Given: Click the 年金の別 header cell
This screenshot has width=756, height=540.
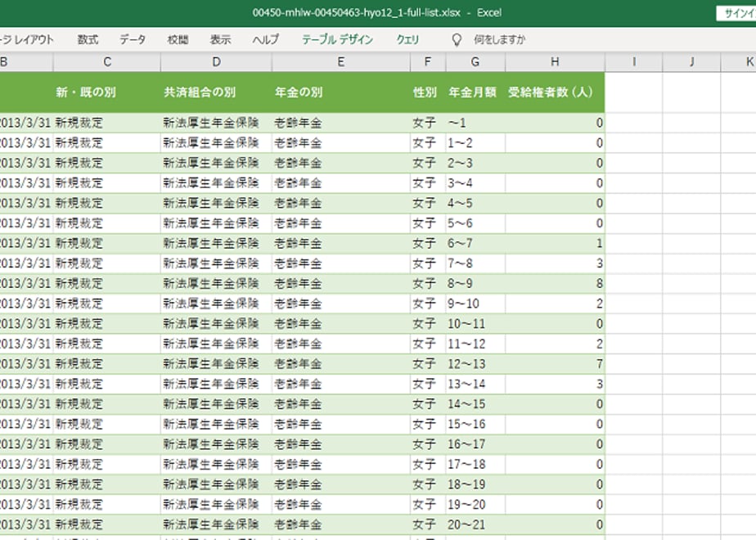Looking at the screenshot, I should click(341, 92).
